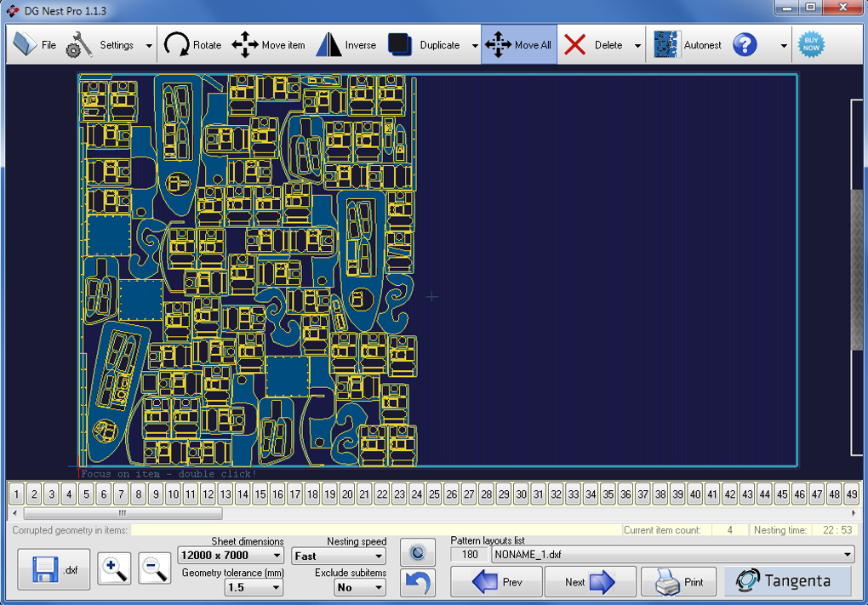
Task: Click the refresh spiral button
Action: click(418, 552)
